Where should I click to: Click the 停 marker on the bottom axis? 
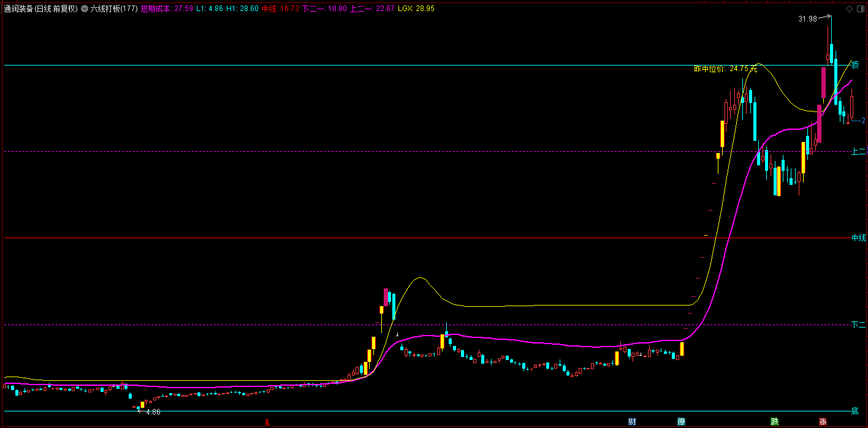click(x=681, y=421)
